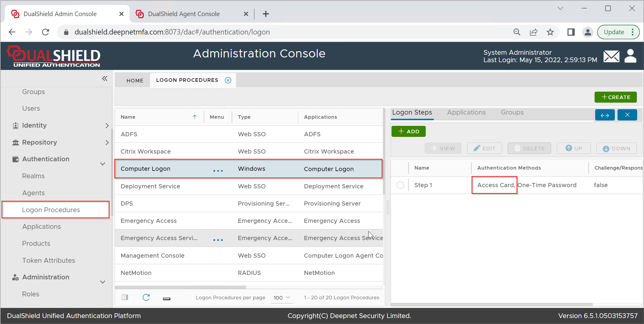Expand the Repository menu section
644x324 pixels.
(107, 143)
